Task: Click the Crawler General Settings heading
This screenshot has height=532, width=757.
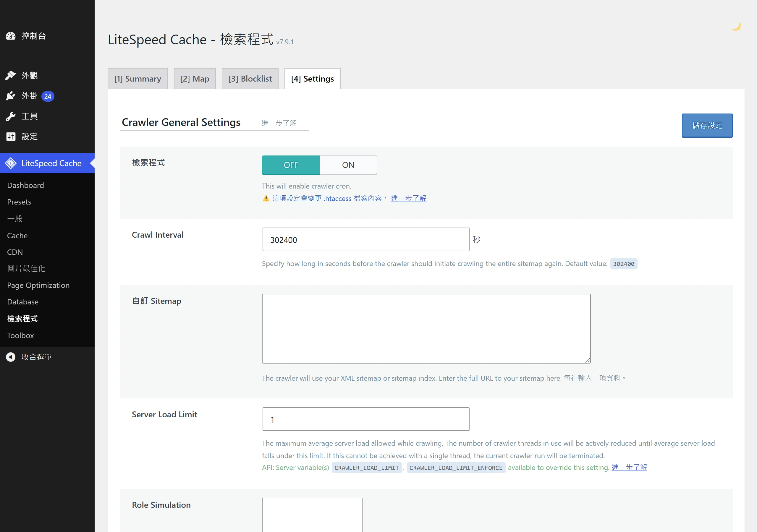Action: point(181,122)
